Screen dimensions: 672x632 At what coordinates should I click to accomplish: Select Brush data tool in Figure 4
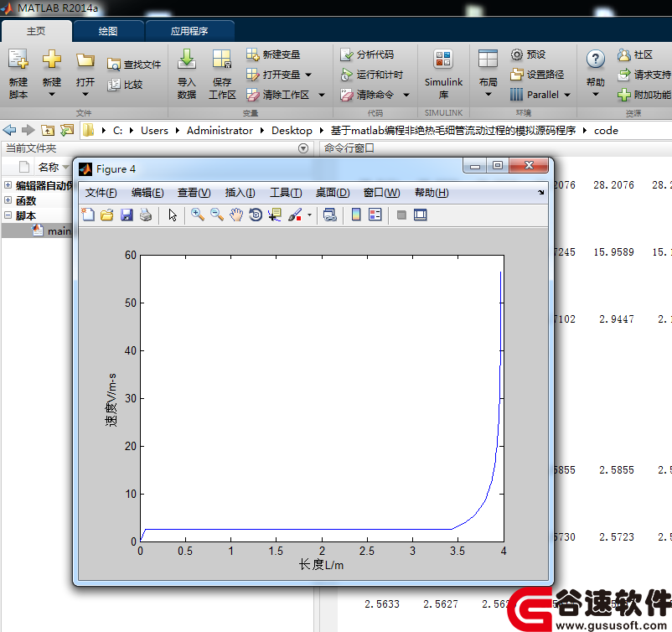click(x=295, y=215)
